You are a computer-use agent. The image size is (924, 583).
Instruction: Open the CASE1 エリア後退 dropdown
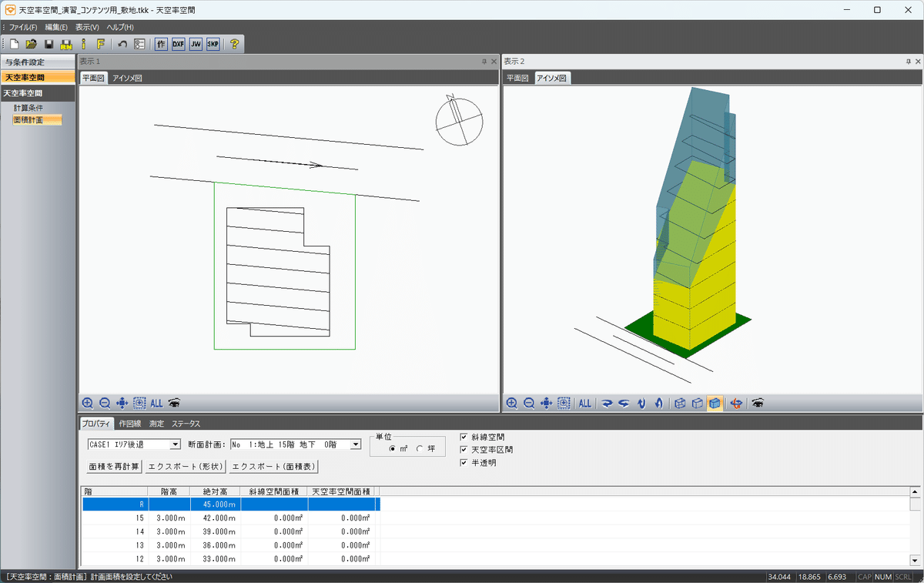pos(175,444)
